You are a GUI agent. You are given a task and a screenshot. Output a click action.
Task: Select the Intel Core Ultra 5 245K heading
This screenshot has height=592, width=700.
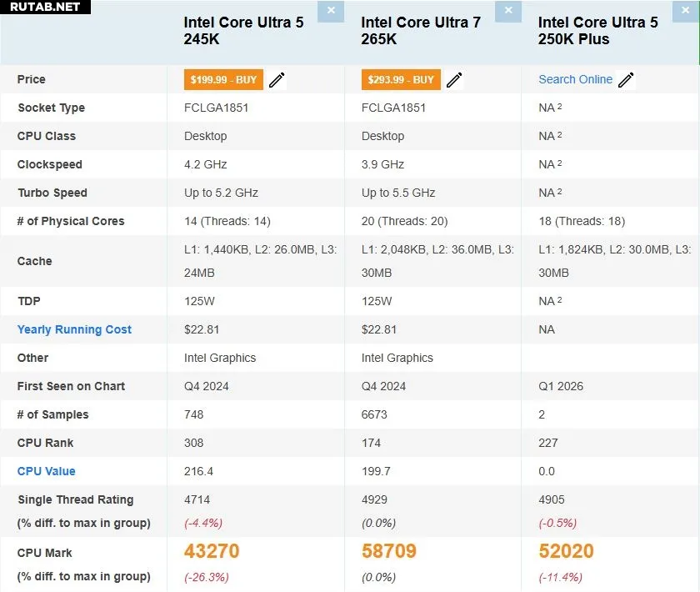pos(243,31)
